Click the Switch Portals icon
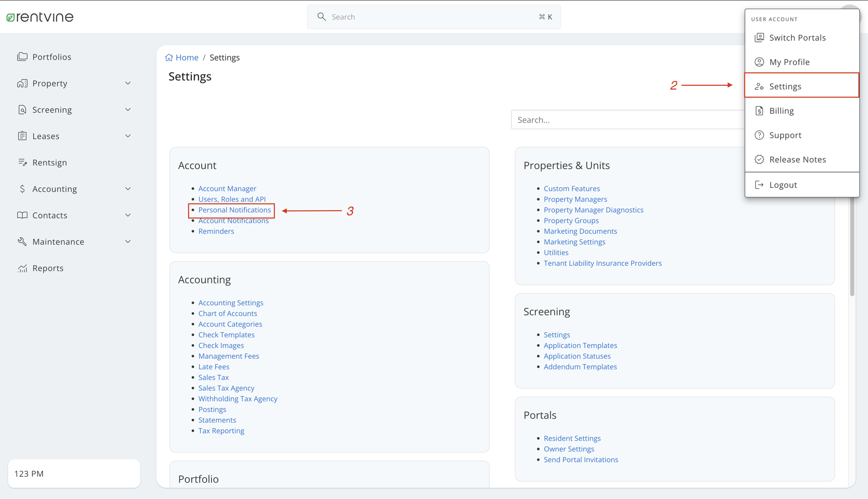 (759, 38)
